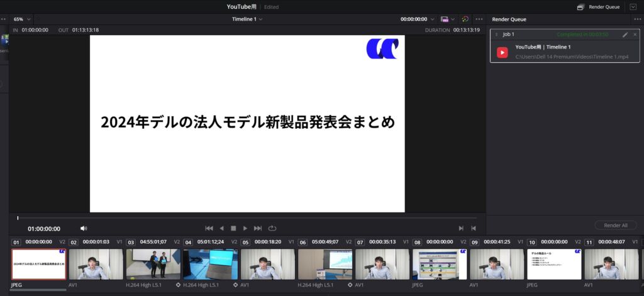Image resolution: width=644 pixels, height=296 pixels.
Task: Toggle the Loop playback icon
Action: tap(272, 228)
